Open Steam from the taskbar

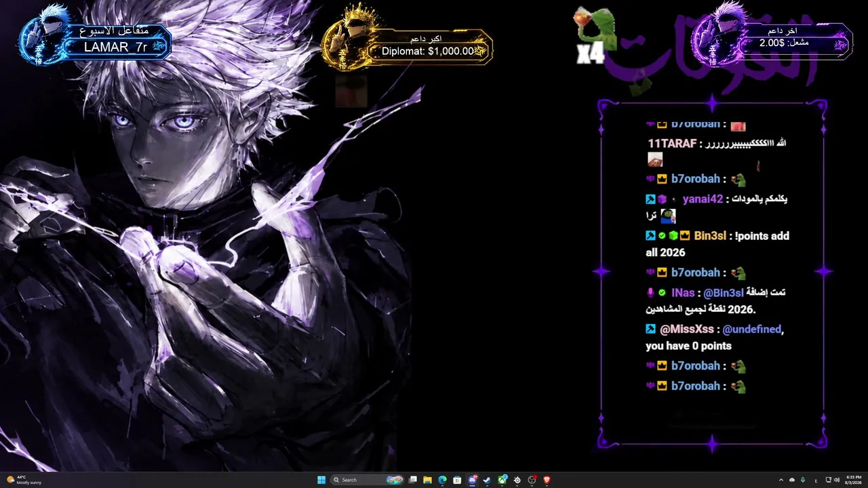[487, 480]
